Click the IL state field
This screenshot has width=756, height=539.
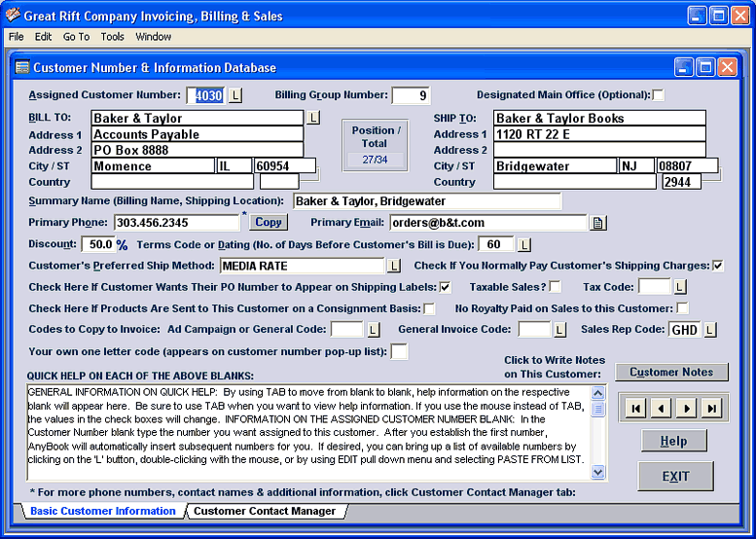(x=234, y=165)
